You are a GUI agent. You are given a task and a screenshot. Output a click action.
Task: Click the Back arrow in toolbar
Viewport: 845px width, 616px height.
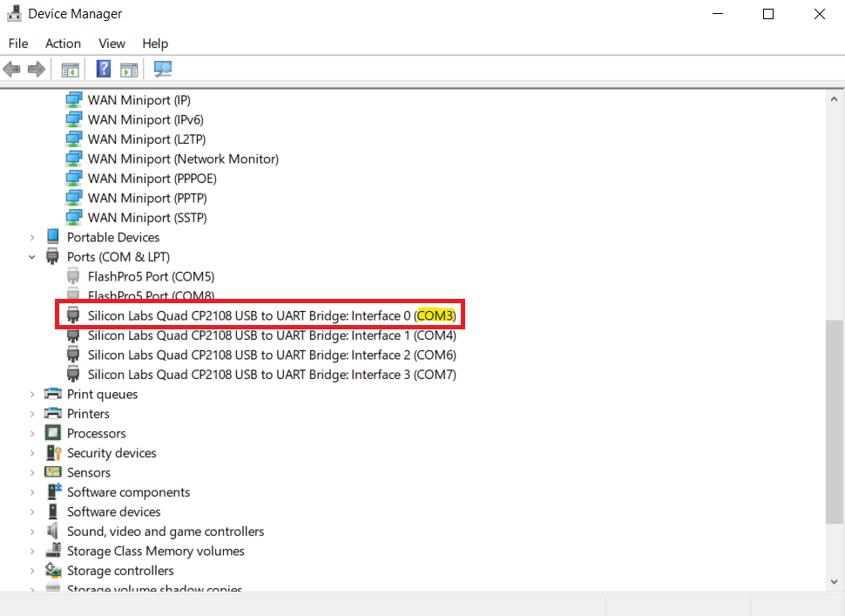12,69
